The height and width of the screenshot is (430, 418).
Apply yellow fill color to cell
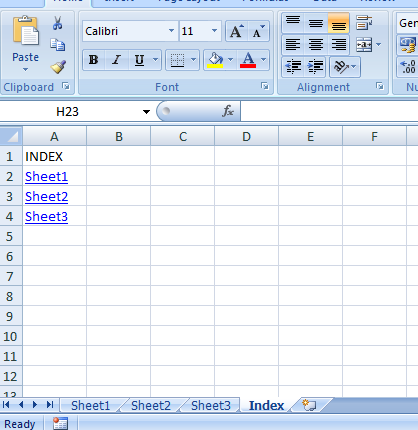tap(215, 60)
